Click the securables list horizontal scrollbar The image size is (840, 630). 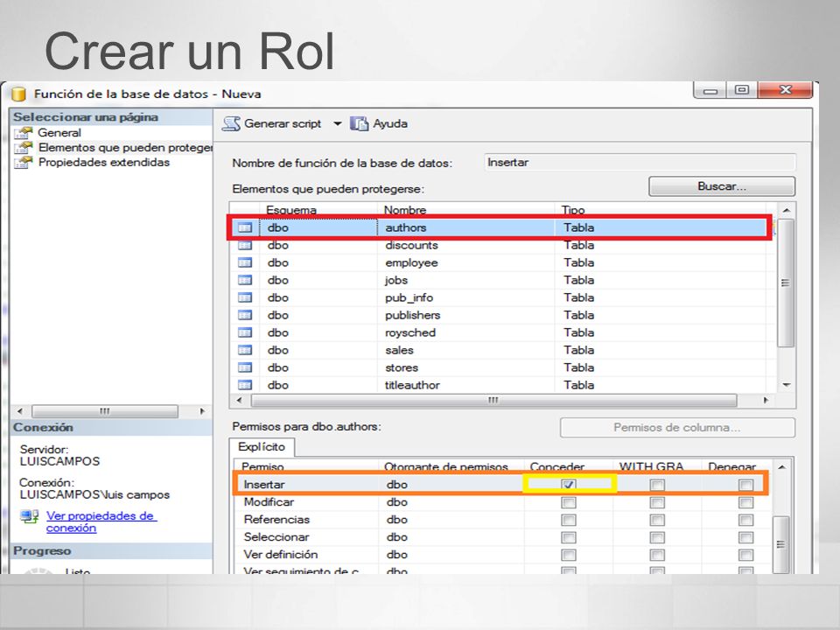coord(493,400)
